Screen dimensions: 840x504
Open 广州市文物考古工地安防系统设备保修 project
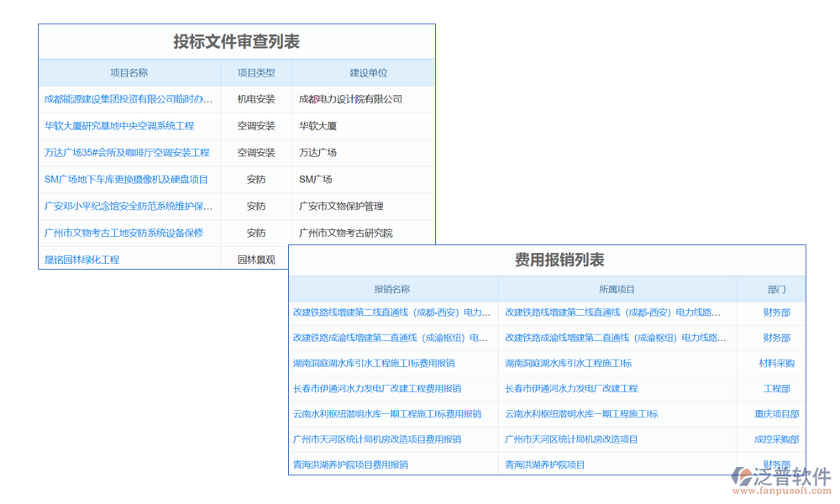pyautogui.click(x=123, y=233)
